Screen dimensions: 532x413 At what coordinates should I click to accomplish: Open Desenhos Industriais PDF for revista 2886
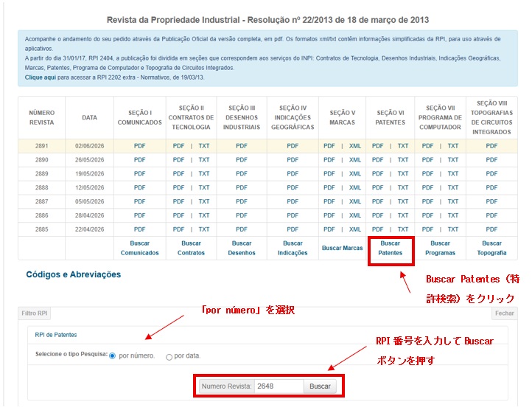tap(242, 215)
